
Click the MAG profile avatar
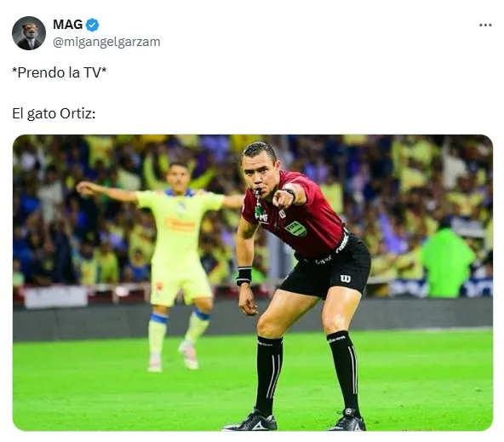[x=29, y=33]
